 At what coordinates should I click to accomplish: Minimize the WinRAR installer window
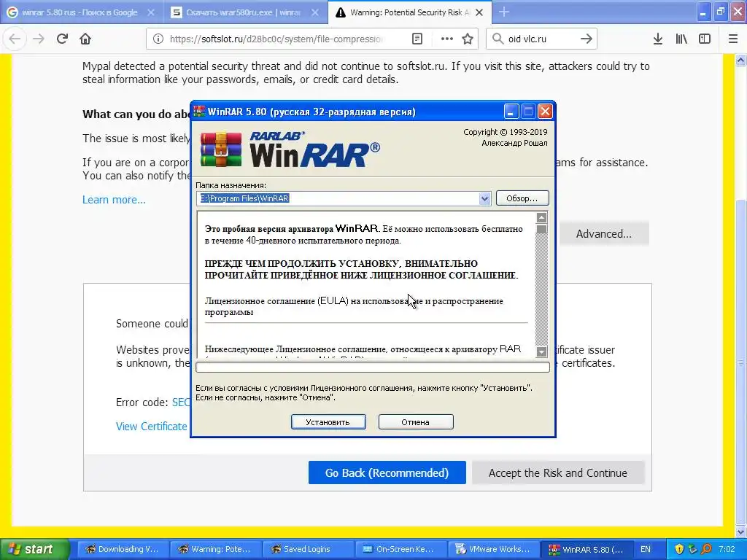(511, 112)
